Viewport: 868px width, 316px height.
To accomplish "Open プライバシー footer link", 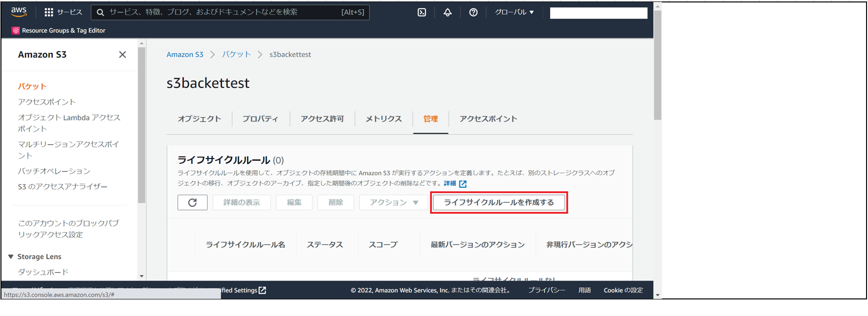I will coord(547,290).
